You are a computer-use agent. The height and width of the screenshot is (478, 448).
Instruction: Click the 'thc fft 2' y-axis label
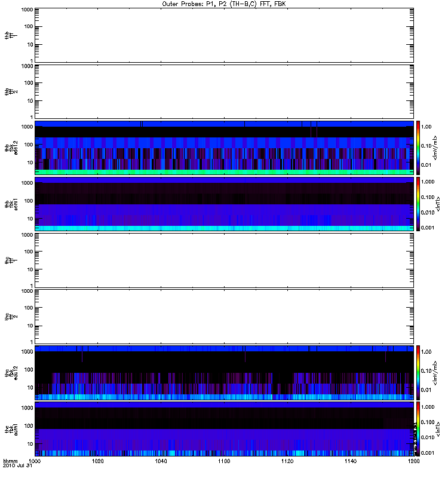coord(11,317)
